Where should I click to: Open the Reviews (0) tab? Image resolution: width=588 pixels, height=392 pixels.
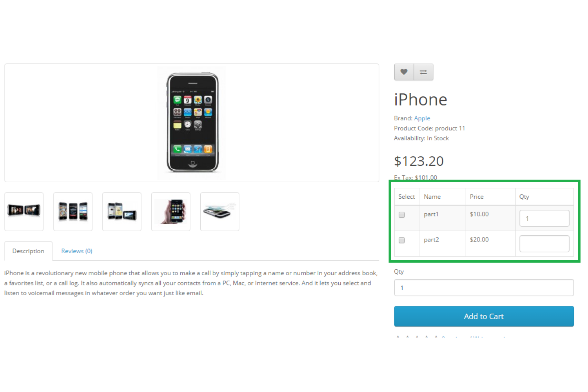tap(77, 251)
